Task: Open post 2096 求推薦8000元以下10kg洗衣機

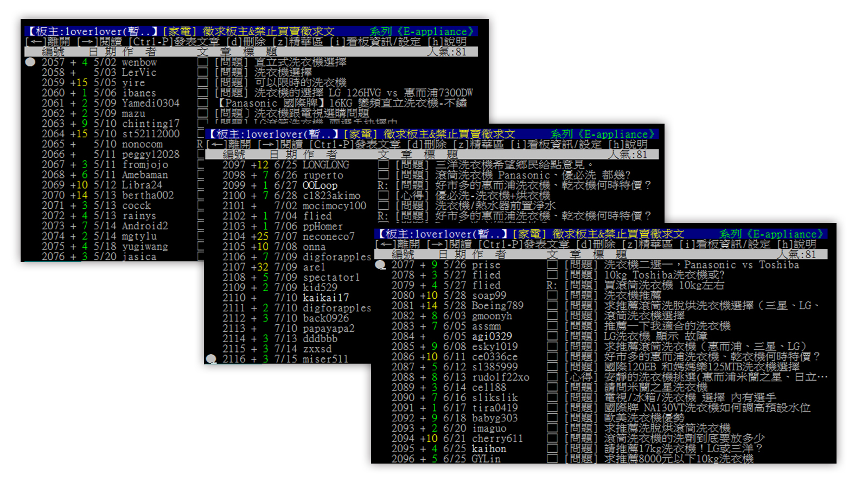Action: pos(679,459)
